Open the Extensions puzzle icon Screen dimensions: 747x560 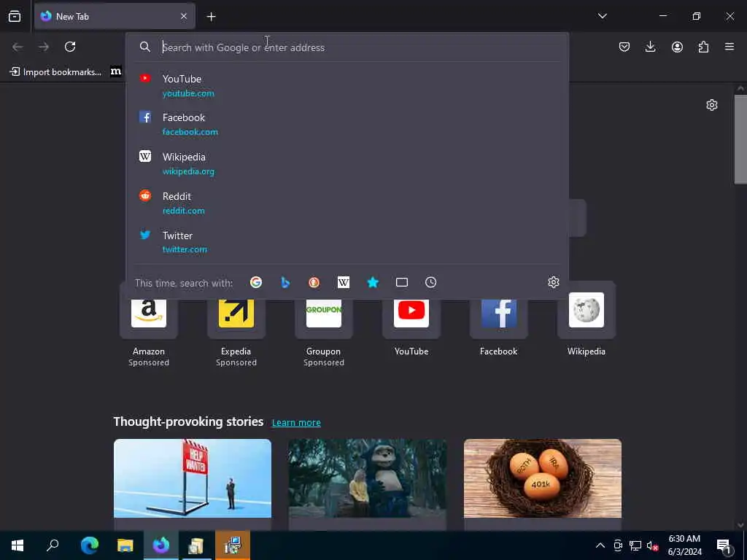coord(703,47)
